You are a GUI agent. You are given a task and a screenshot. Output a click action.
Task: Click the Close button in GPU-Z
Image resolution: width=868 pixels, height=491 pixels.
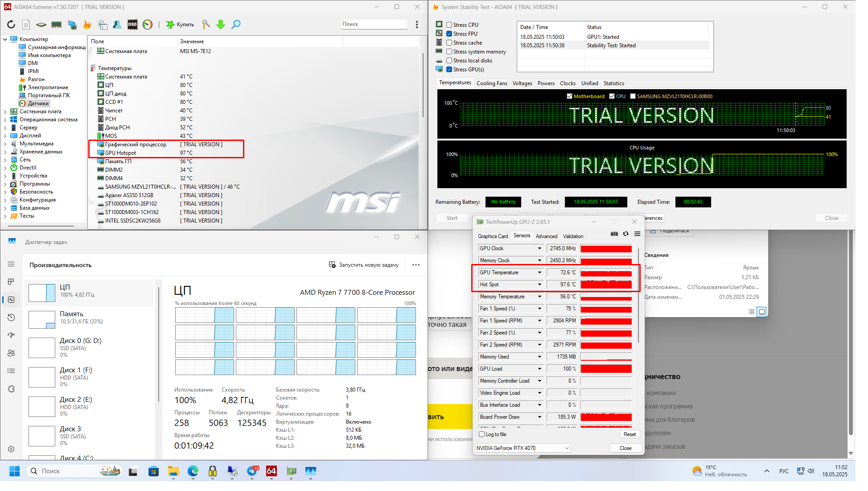point(625,448)
